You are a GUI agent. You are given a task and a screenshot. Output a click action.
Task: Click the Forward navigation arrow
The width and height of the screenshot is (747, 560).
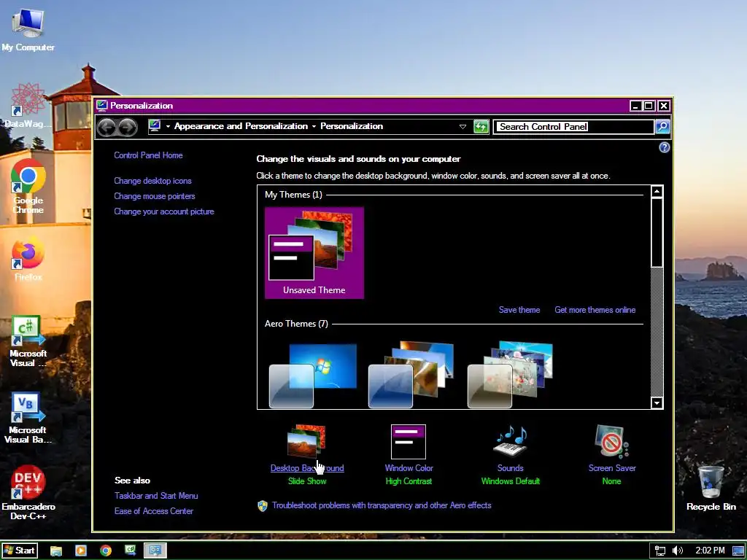[x=128, y=127]
